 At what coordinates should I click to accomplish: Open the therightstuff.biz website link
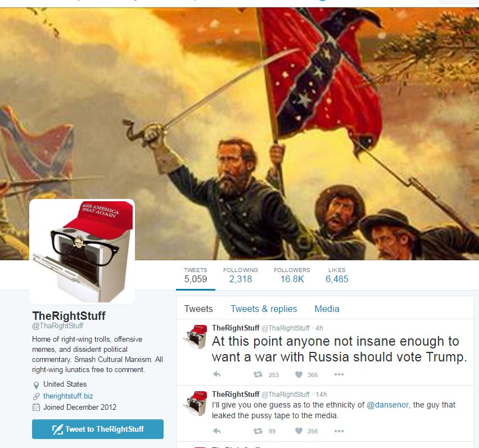point(68,396)
